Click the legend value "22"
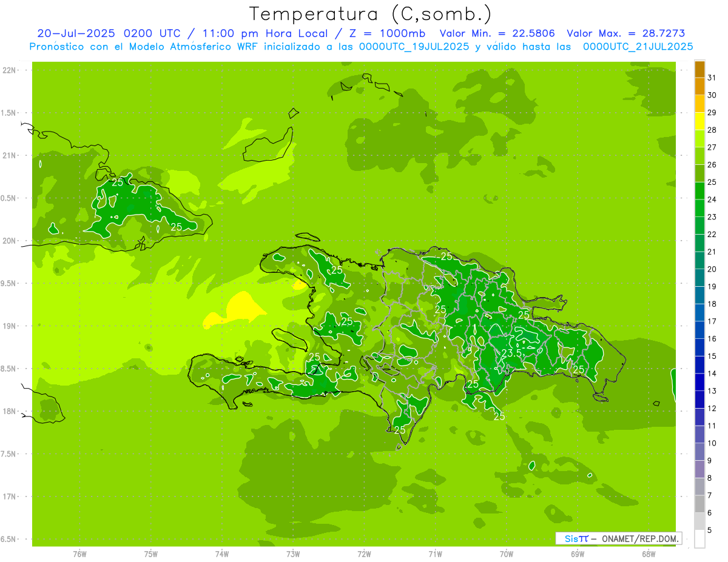The image size is (728, 562). click(x=712, y=234)
